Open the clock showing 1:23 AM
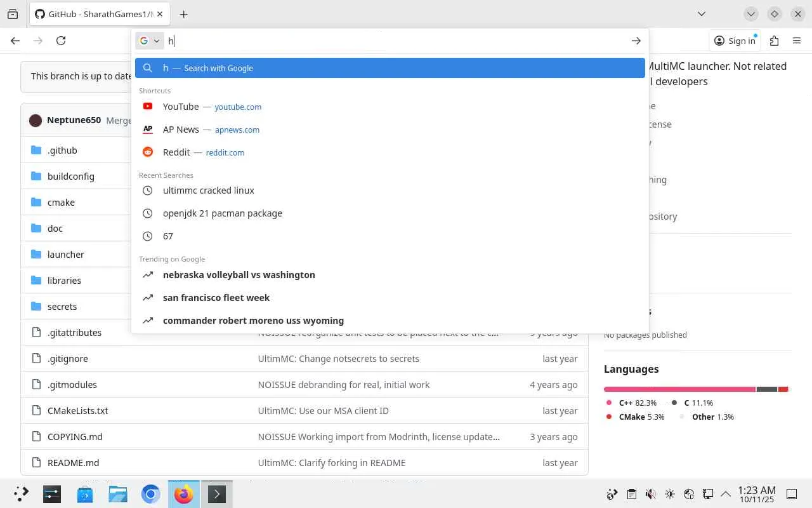This screenshot has height=508, width=812. pos(757,494)
